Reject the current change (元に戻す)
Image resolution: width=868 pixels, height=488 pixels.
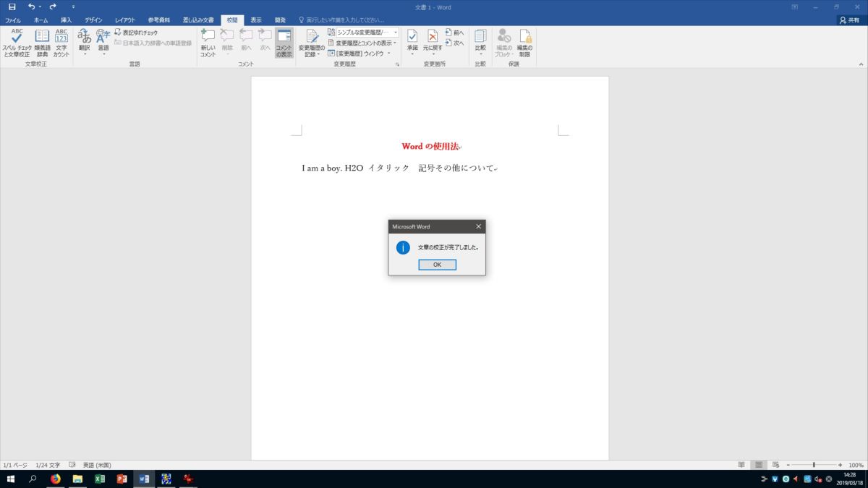(x=433, y=43)
